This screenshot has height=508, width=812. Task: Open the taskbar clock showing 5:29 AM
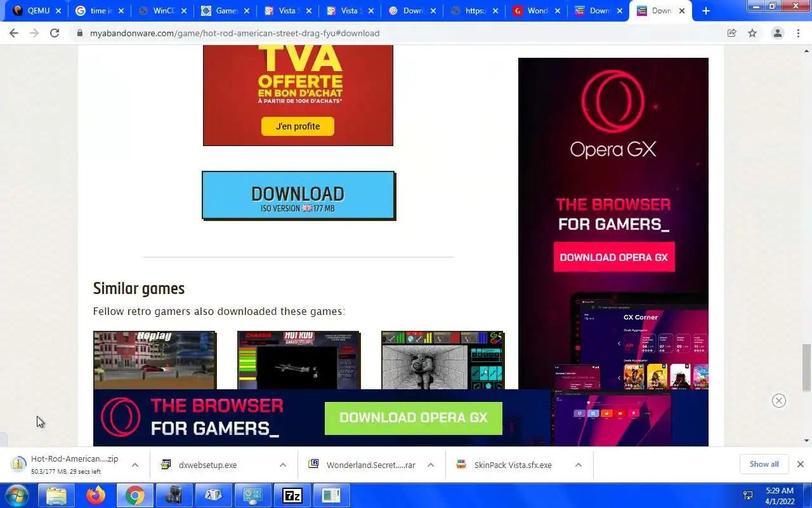coord(780,496)
